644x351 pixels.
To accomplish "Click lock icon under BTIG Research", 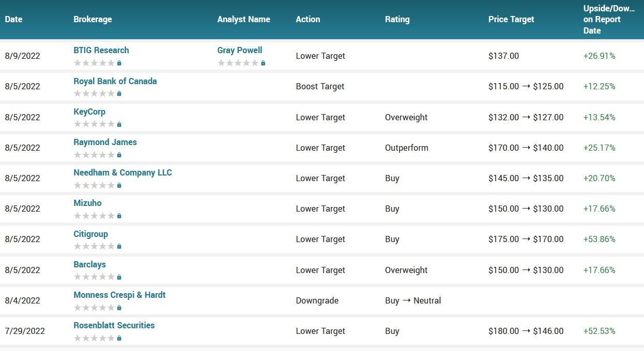I will point(119,63).
